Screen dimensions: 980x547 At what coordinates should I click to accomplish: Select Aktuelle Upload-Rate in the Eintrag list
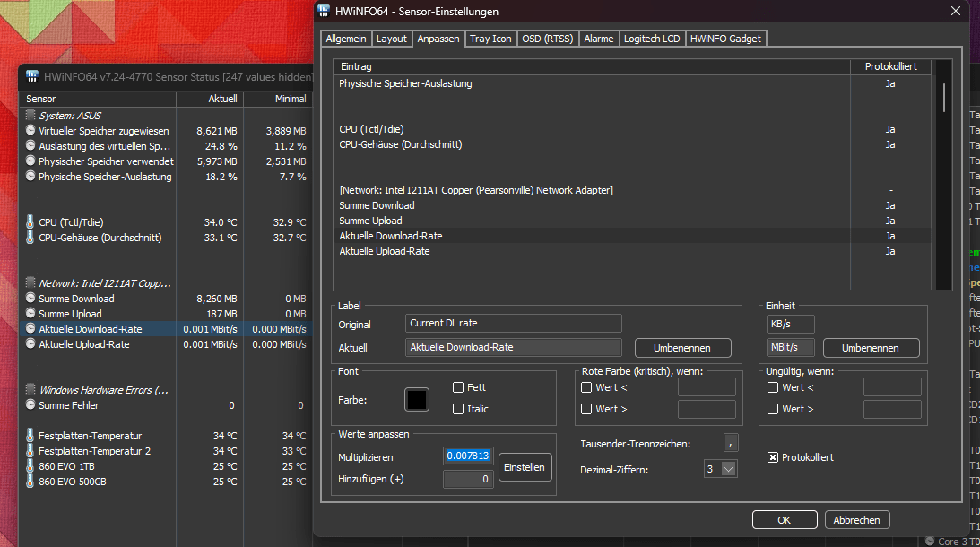pyautogui.click(x=632, y=251)
